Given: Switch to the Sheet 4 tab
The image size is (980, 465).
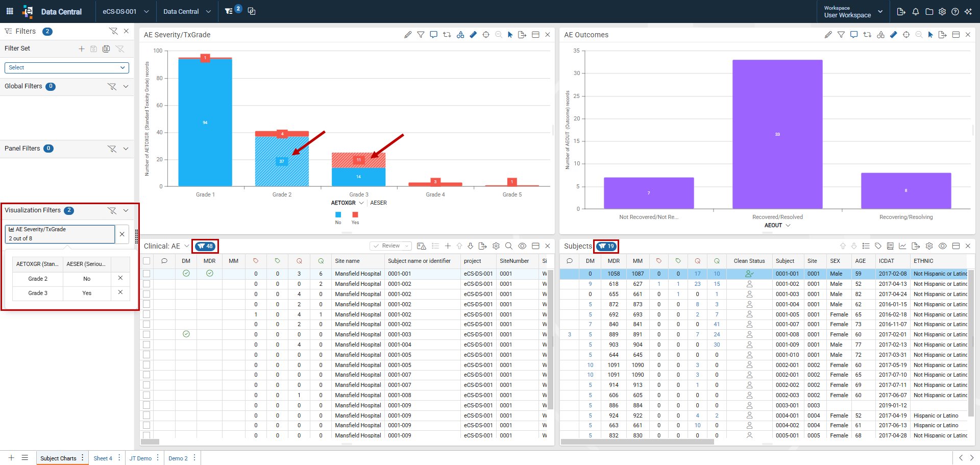Looking at the screenshot, I should (x=103, y=458).
